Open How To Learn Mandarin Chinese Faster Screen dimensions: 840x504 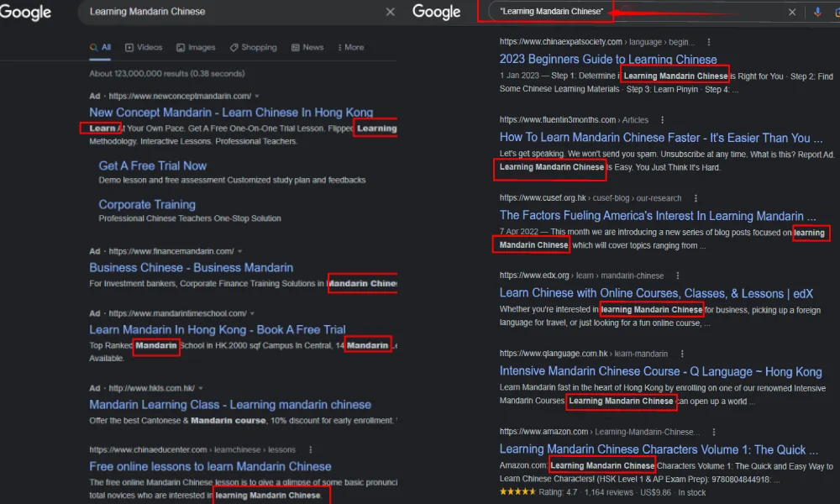[661, 138]
